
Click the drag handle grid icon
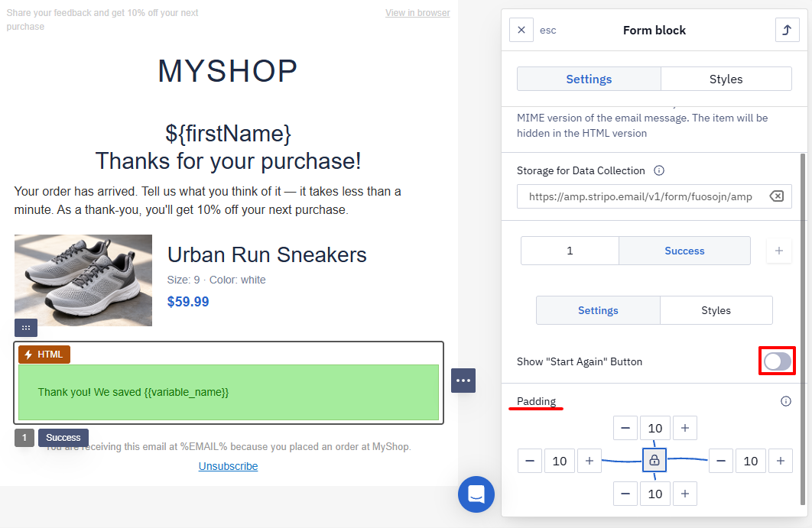pos(26,328)
